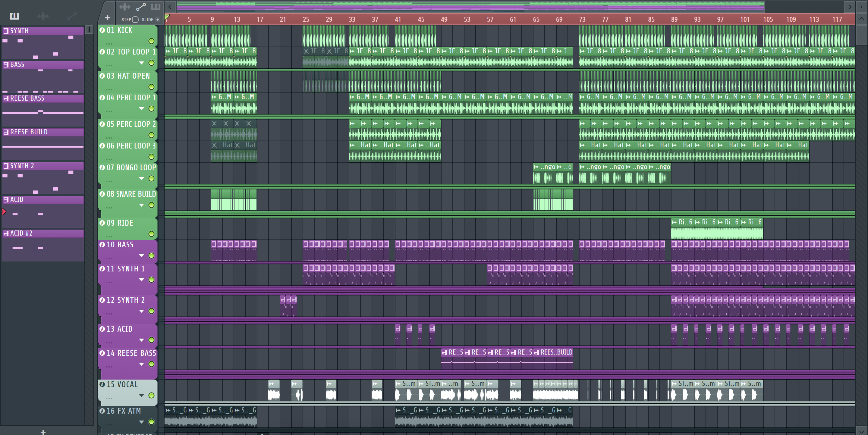Mute the 01 KICK track

pyautogui.click(x=151, y=41)
